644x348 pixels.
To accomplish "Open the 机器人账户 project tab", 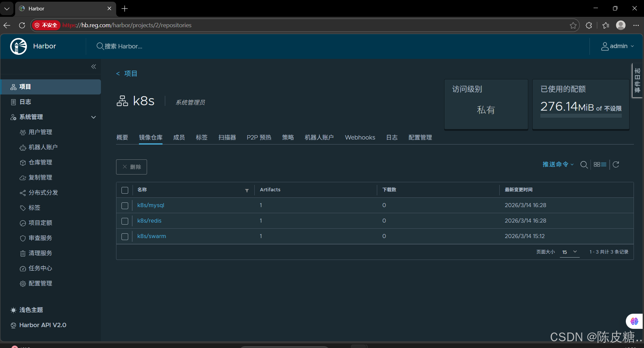I will (x=319, y=138).
